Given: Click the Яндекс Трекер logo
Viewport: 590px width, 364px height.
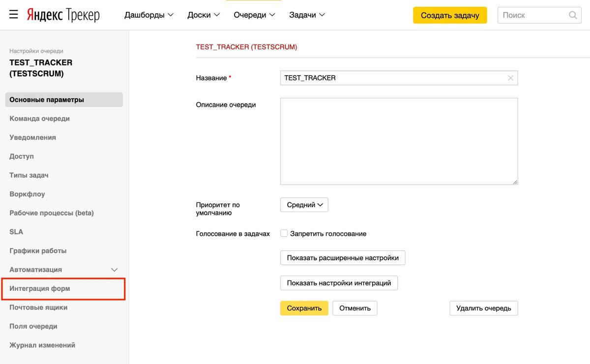Looking at the screenshot, I should (64, 15).
